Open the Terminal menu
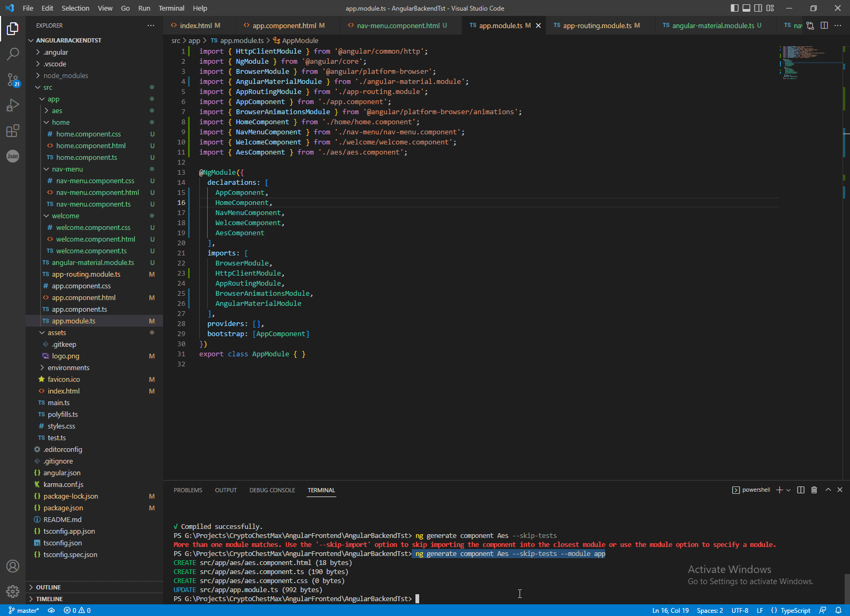 [x=171, y=8]
